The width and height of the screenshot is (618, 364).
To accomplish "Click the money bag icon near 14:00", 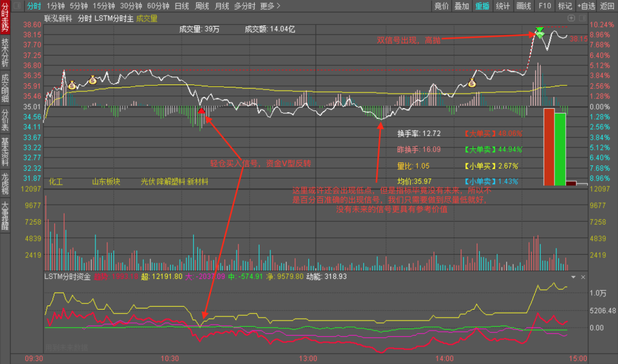I will point(473,83).
